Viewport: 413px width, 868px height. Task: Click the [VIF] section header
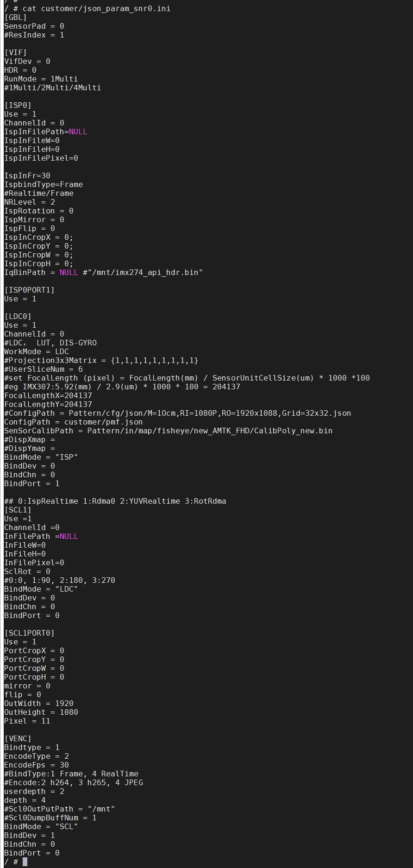(x=16, y=52)
